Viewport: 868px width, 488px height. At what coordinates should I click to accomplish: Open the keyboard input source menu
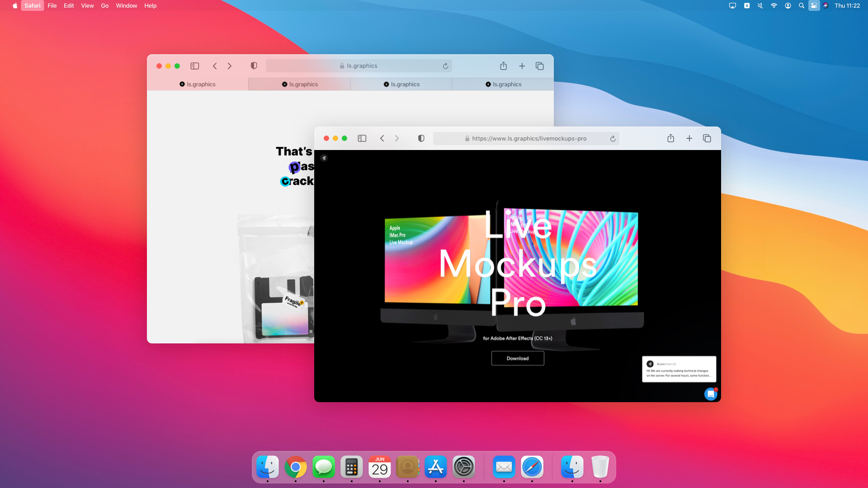pyautogui.click(x=746, y=5)
